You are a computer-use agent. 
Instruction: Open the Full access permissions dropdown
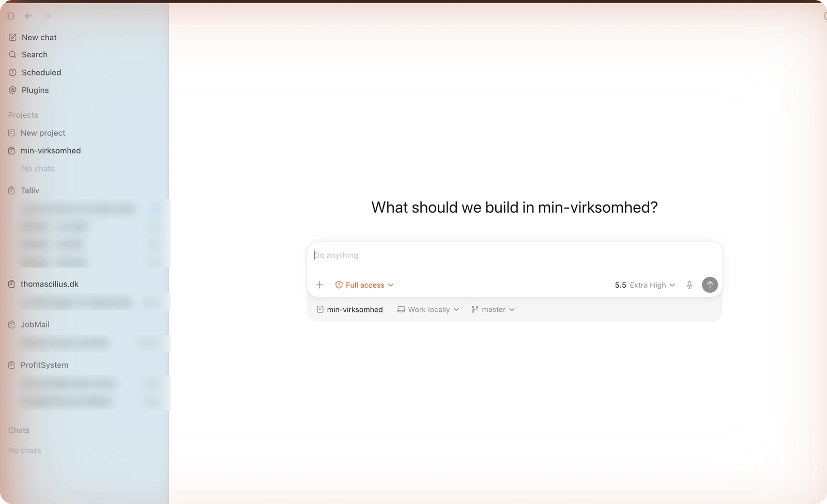[x=364, y=285]
